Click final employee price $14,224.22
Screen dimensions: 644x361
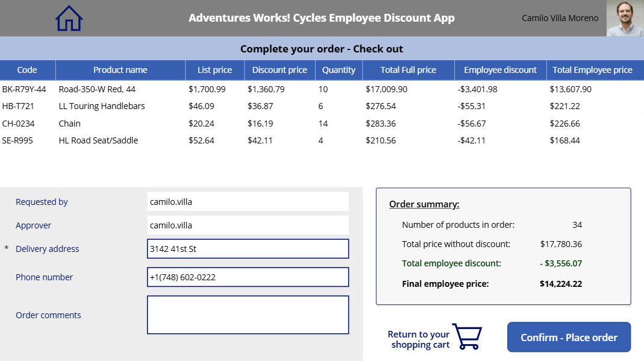(561, 284)
